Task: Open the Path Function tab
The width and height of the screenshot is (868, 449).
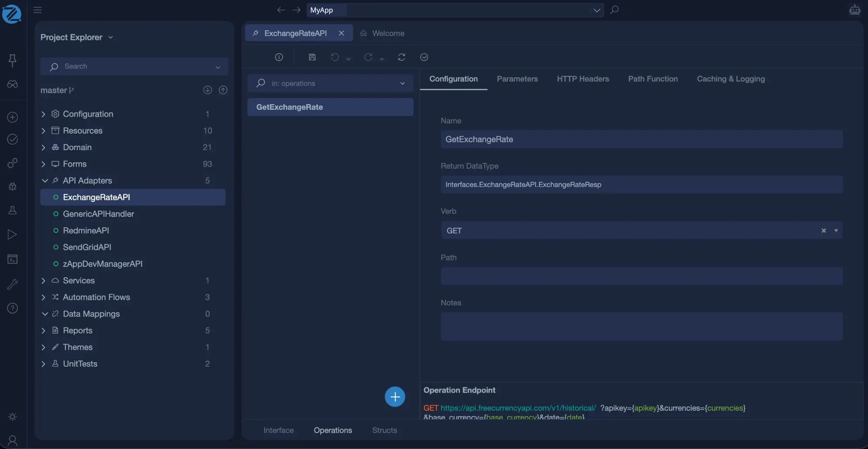Action: 653,79
